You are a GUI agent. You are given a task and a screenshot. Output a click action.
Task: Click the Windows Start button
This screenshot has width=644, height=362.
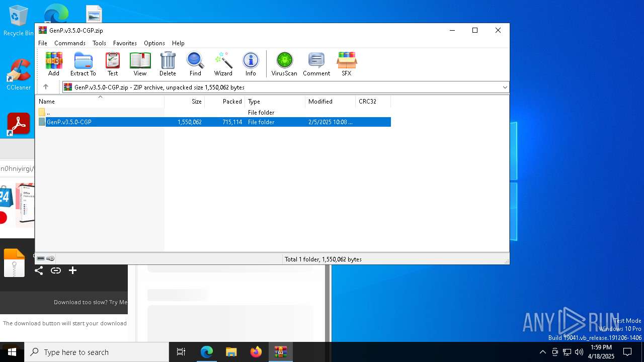point(12,352)
